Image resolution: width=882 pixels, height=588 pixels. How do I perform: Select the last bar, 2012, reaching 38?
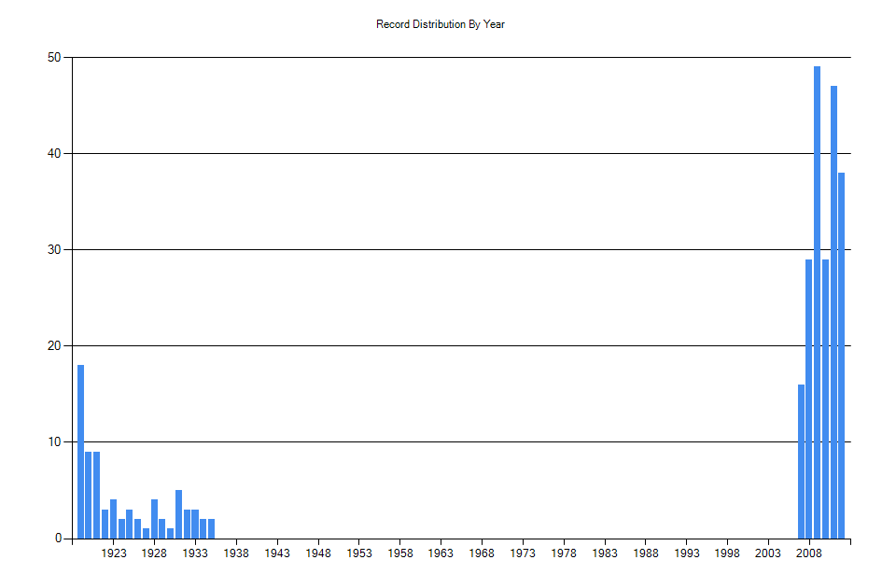842,356
